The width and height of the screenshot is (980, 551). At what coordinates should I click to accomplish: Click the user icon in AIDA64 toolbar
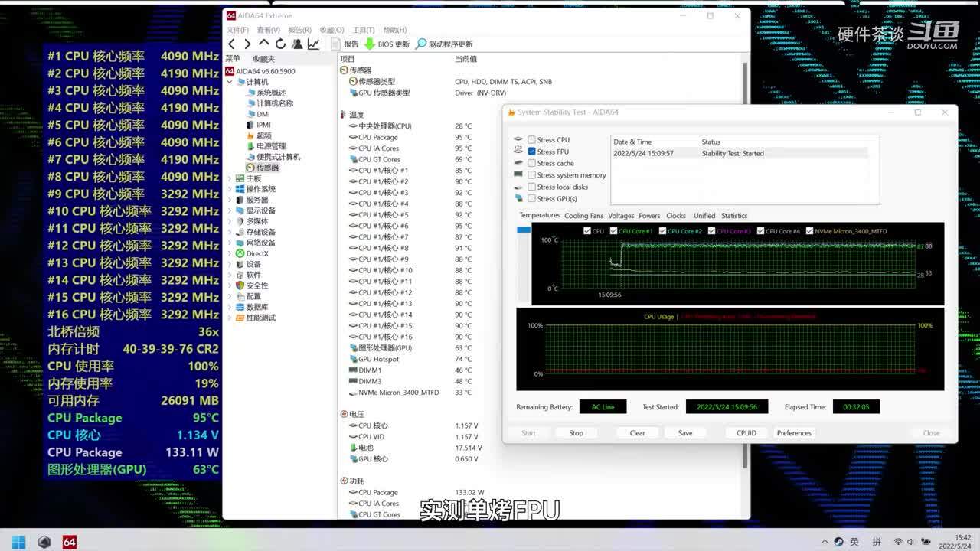[297, 44]
